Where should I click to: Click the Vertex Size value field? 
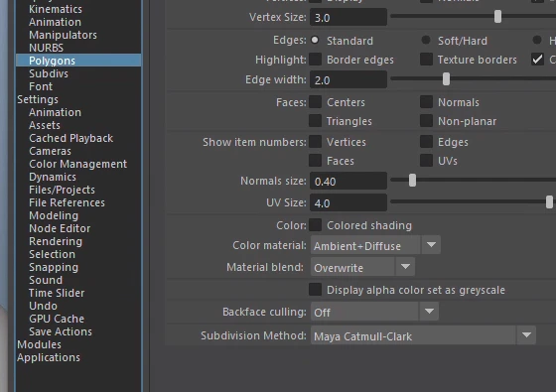pyautogui.click(x=348, y=17)
